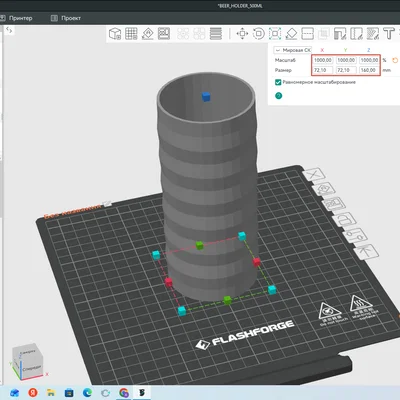Select the Cut tool
Image resolution: width=400 pixels, height=400 pixels.
click(x=307, y=34)
